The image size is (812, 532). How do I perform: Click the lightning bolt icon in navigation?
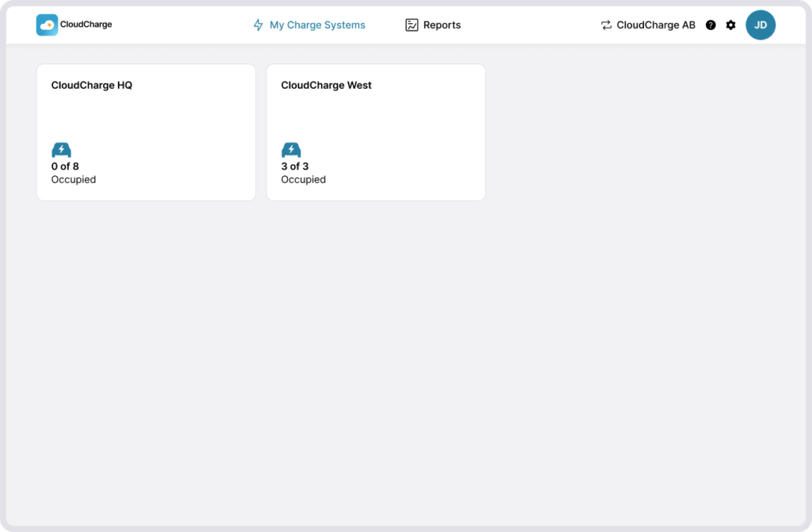[x=258, y=25]
